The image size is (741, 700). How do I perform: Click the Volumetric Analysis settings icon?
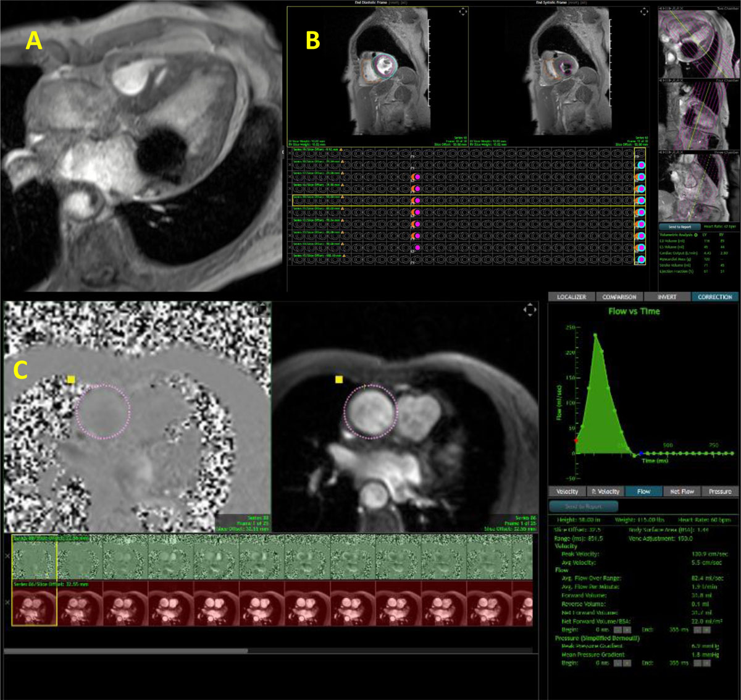(x=697, y=235)
